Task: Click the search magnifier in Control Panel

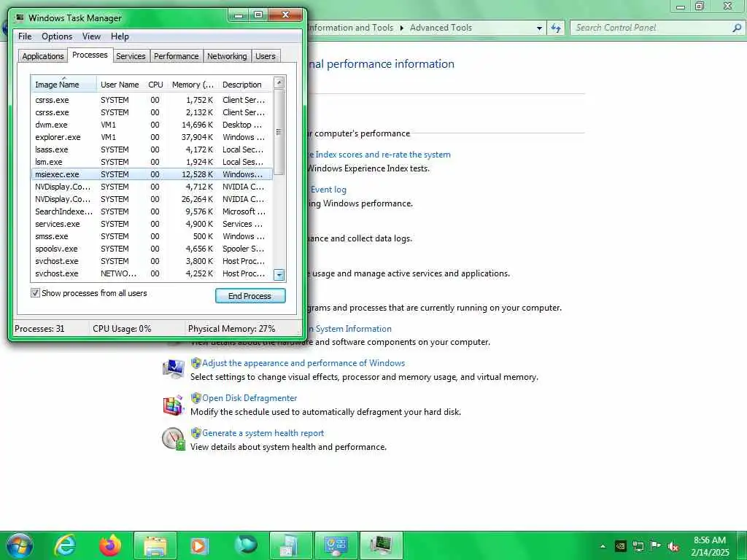Action: coord(737,28)
